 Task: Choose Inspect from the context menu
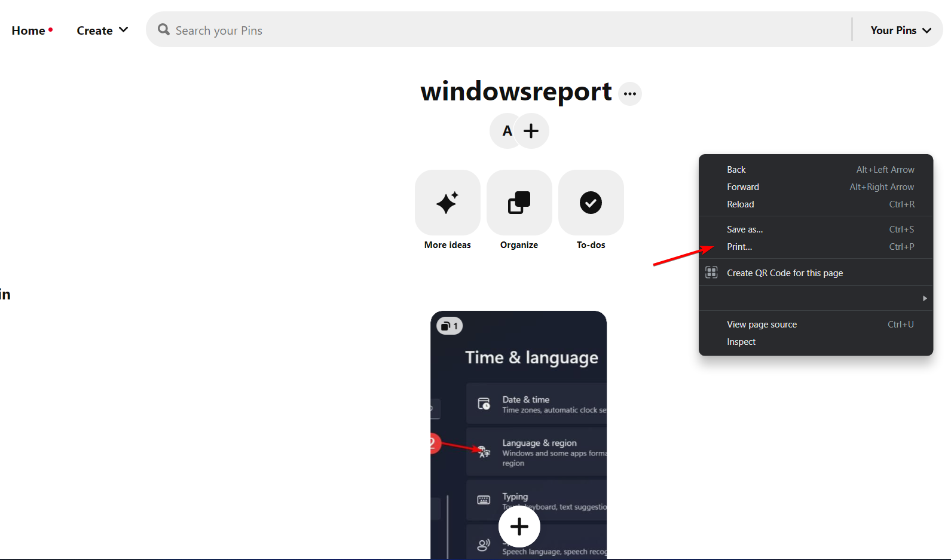(x=816, y=342)
